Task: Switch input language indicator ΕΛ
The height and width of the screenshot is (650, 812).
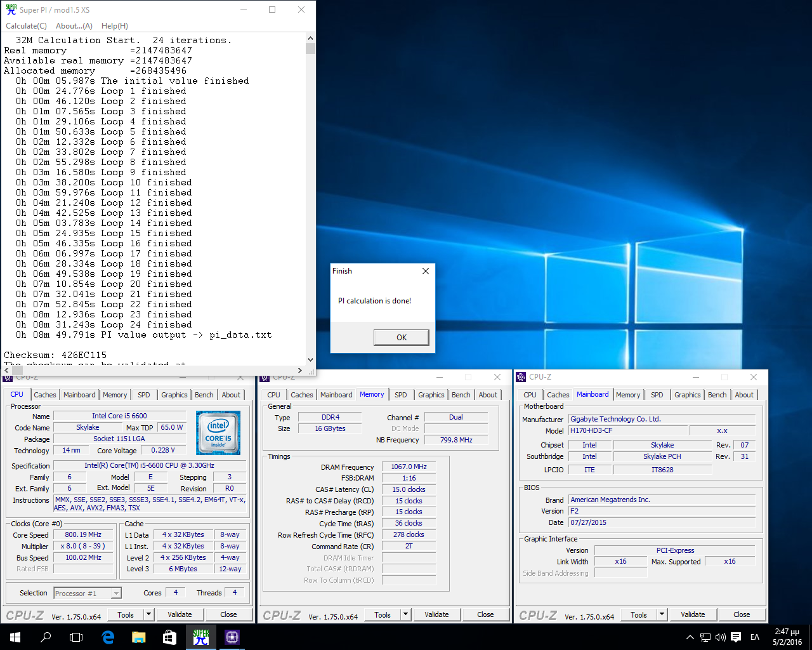Action: coord(755,637)
